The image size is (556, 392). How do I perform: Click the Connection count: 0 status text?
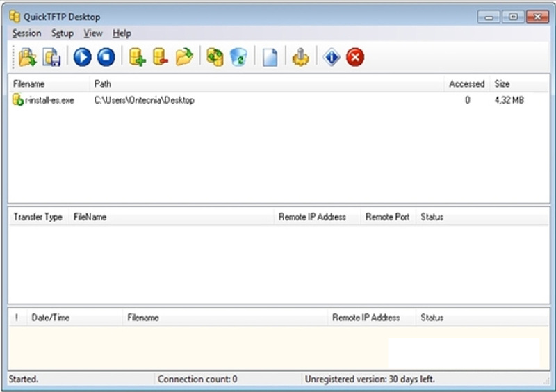click(x=197, y=379)
